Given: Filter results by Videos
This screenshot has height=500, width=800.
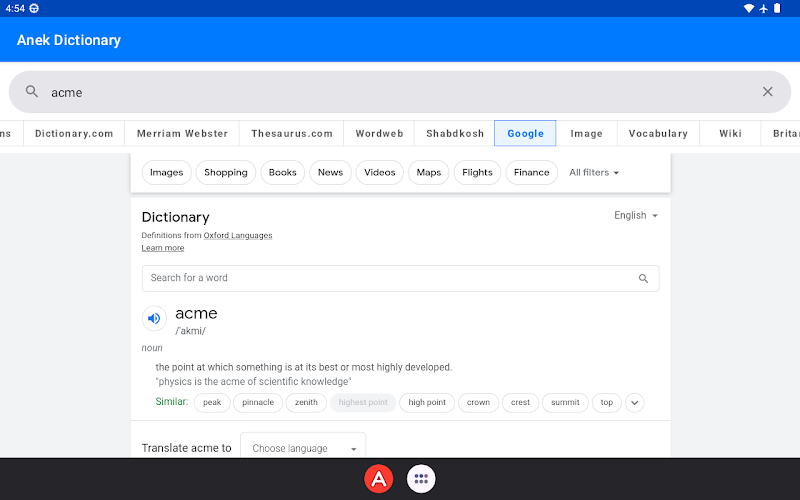Looking at the screenshot, I should click(380, 172).
